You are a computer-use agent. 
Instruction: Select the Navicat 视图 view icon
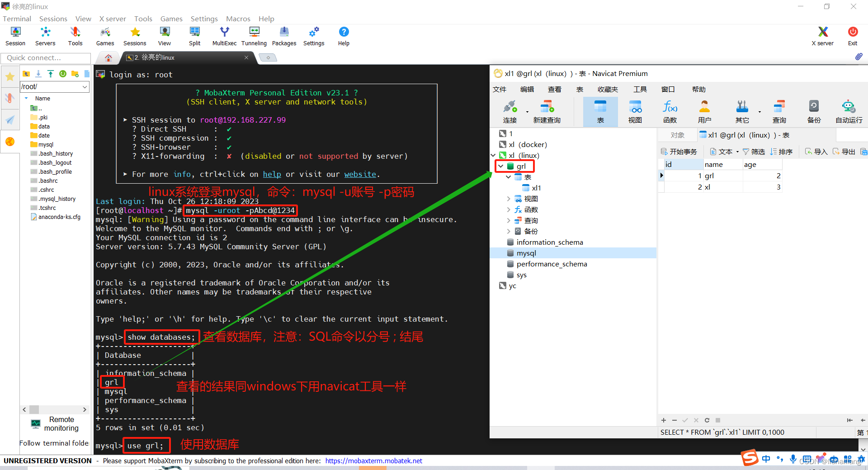coord(635,112)
